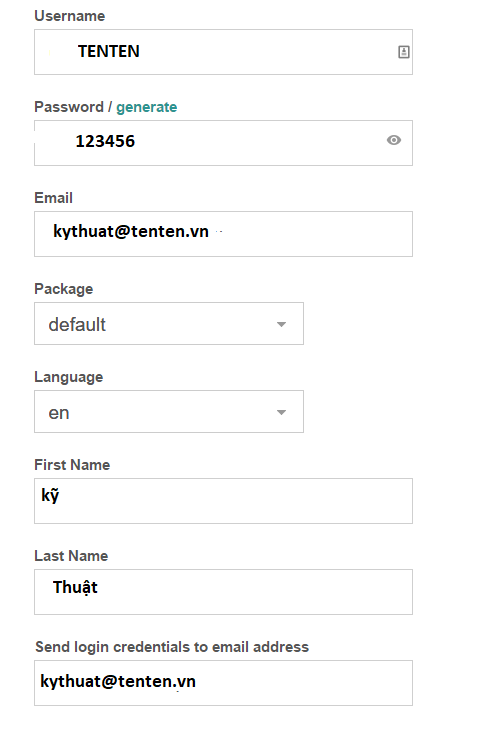Click into the Password field showing 123456
The height and width of the screenshot is (735, 486).
223,143
